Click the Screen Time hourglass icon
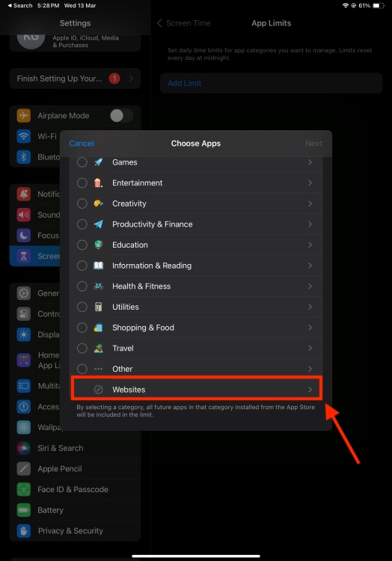Image resolution: width=392 pixels, height=561 pixels. click(24, 256)
